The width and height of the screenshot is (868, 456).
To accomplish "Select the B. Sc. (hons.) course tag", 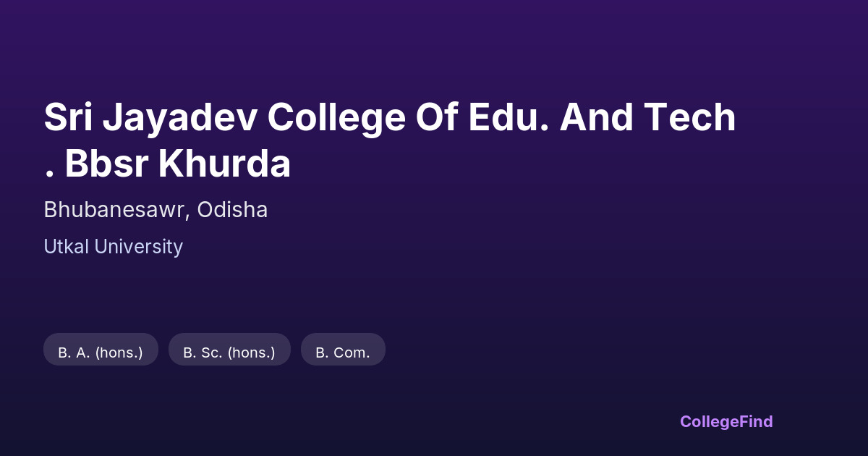I will click(229, 352).
